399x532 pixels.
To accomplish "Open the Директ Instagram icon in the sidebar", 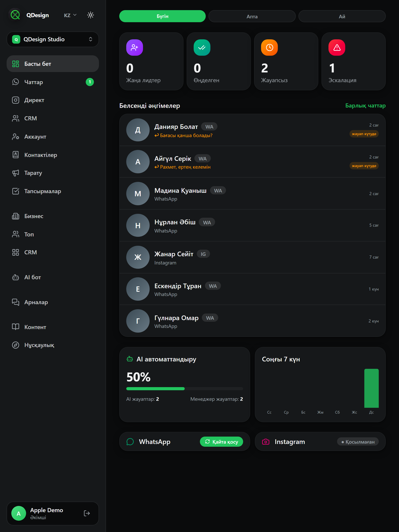I will [x=16, y=100].
